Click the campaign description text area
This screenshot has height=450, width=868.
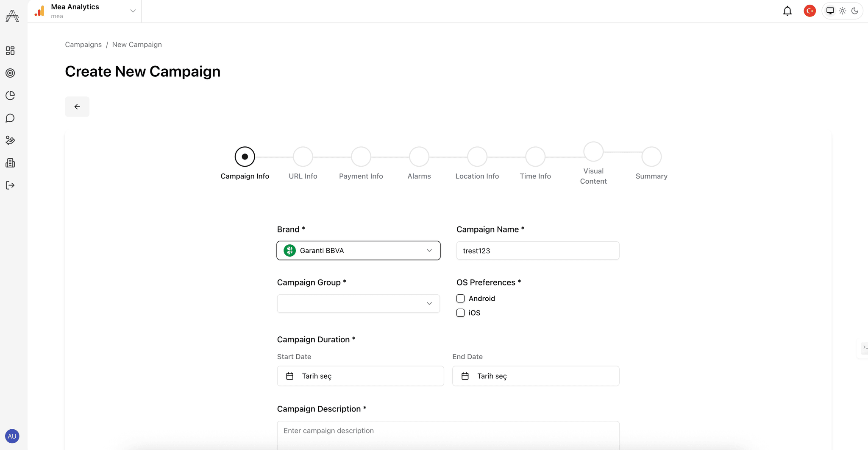pos(448,433)
